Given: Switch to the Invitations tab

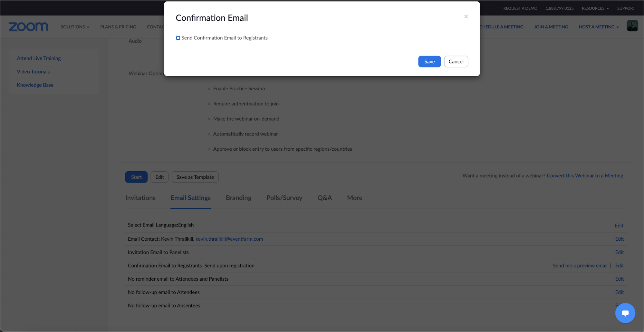Looking at the screenshot, I should point(140,198).
